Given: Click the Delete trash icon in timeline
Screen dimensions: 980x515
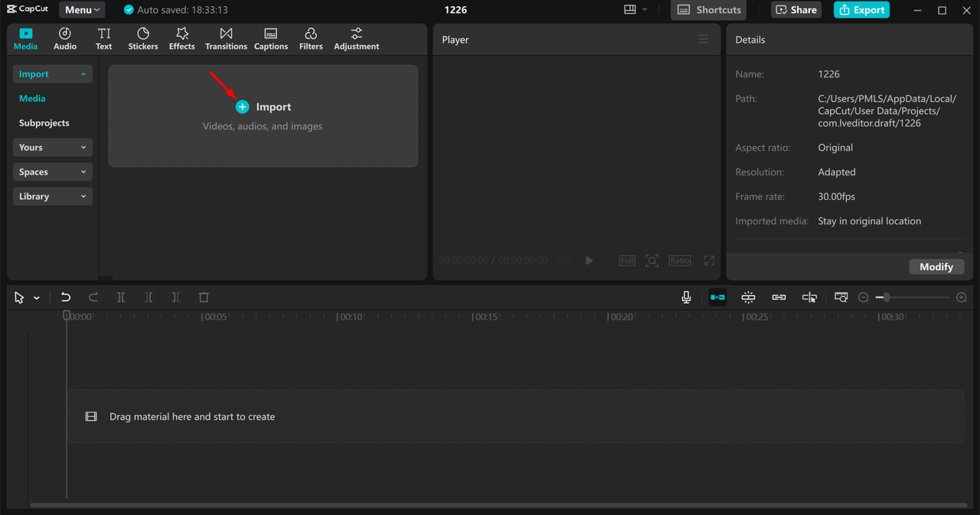Looking at the screenshot, I should coord(204,297).
